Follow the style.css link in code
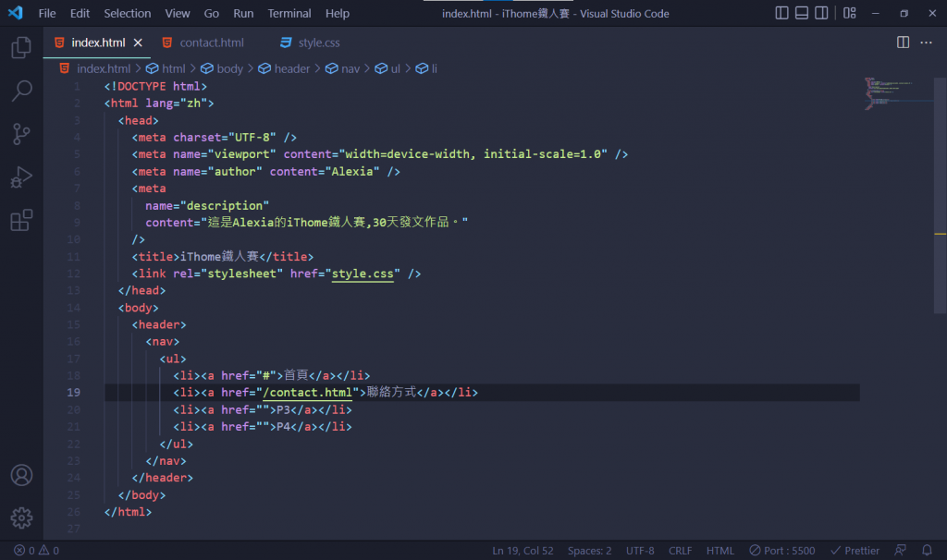Viewport: 947px width, 560px height. (363, 274)
